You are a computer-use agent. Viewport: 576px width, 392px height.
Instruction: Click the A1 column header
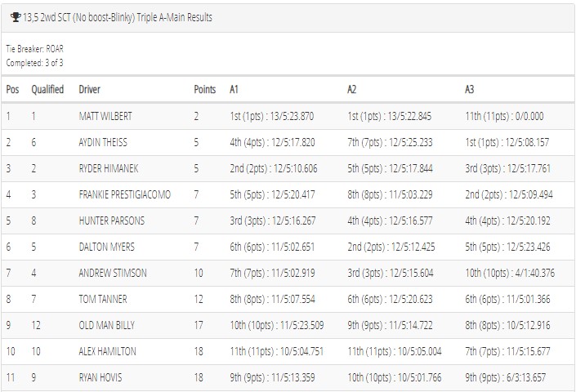pyautogui.click(x=234, y=89)
